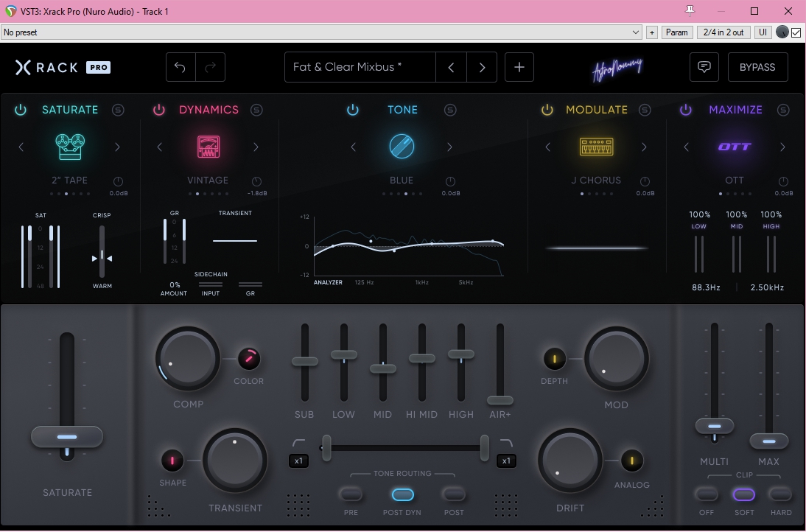The image size is (806, 532).
Task: Uncheck the plugin enable checkbox
Action: [796, 32]
